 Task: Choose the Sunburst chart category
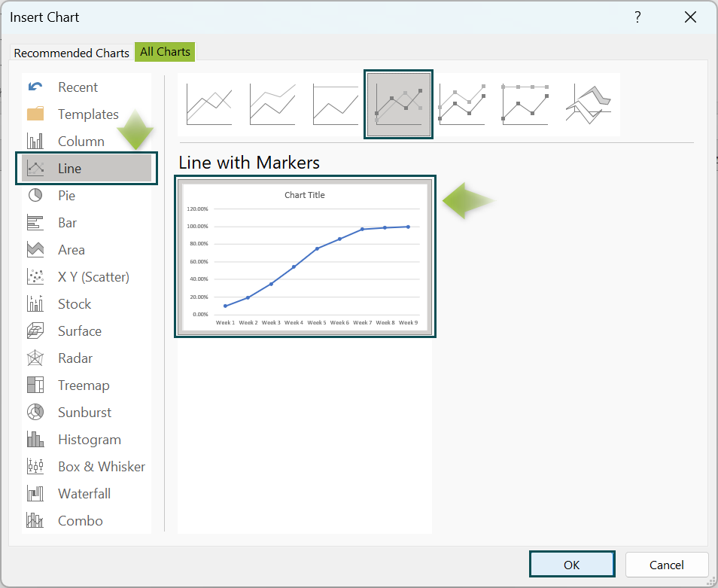tap(87, 412)
